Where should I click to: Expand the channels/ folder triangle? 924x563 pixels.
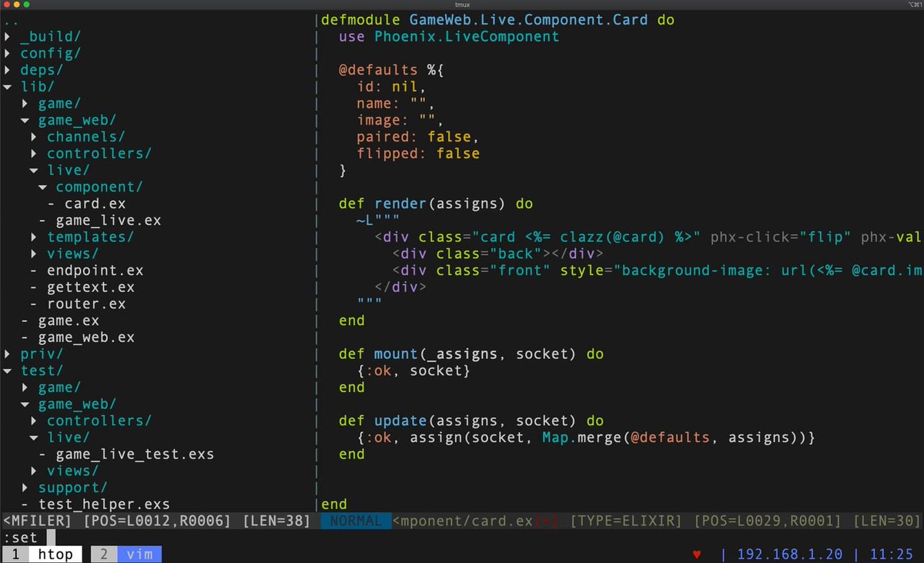coord(34,137)
